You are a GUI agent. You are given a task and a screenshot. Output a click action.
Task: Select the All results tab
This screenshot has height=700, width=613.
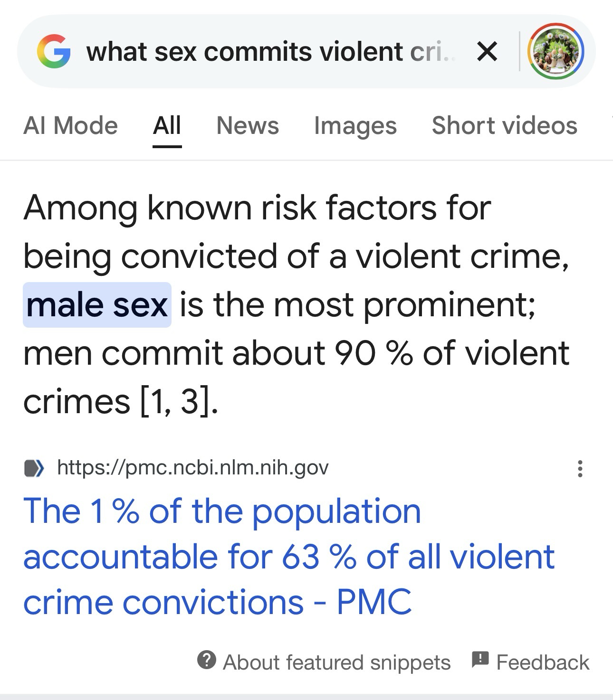pos(167,126)
